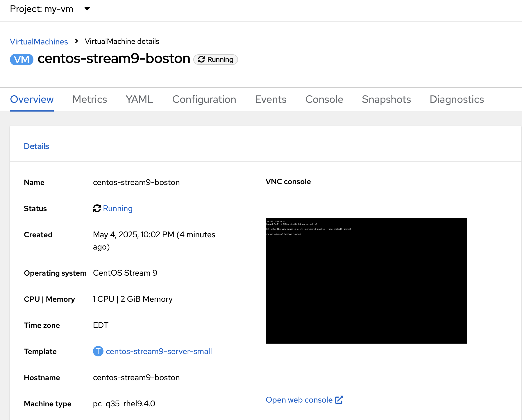Click the T template icon before centos-stream9-server-small
Screen dimensions: 522x420
[x=98, y=351]
